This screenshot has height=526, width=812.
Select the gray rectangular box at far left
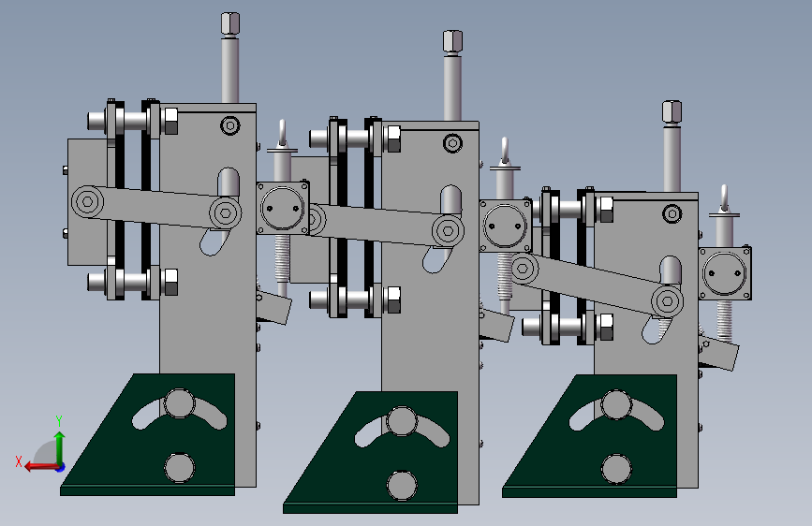88,202
